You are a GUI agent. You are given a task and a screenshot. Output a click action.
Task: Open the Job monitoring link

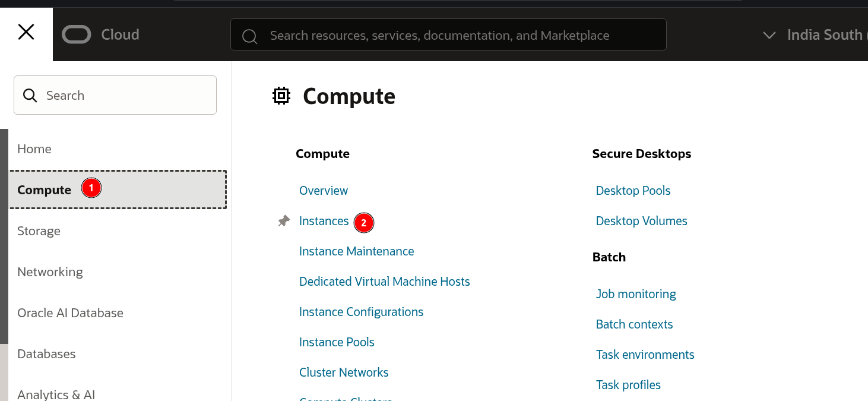pyautogui.click(x=636, y=294)
